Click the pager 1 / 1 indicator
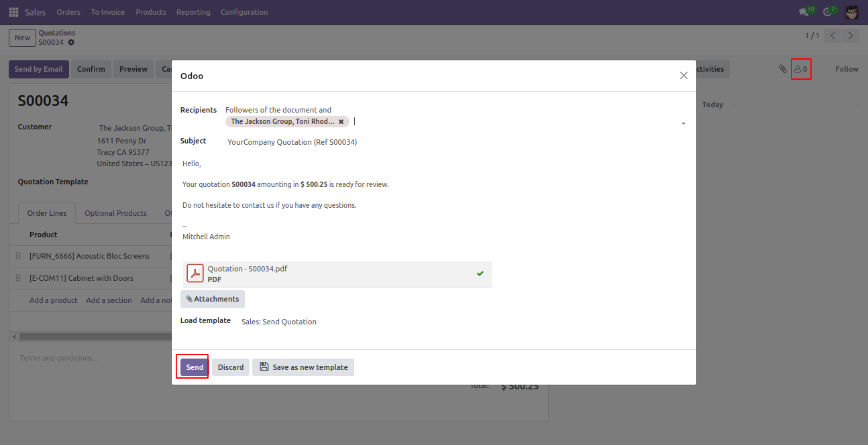 coord(812,36)
